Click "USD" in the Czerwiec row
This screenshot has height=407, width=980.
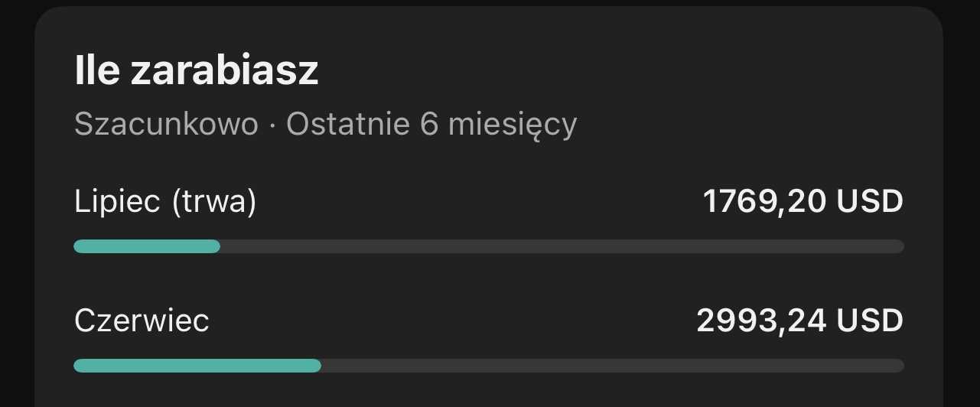click(870, 321)
